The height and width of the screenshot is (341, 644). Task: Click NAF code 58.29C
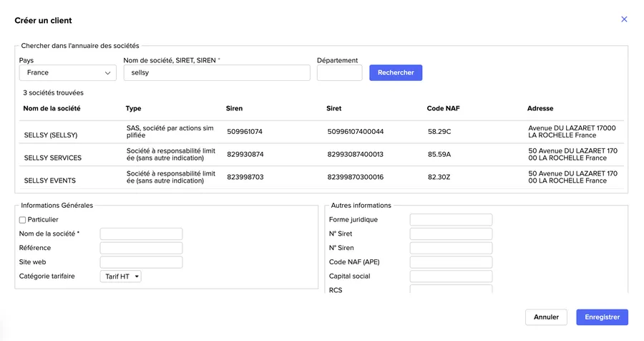point(439,132)
